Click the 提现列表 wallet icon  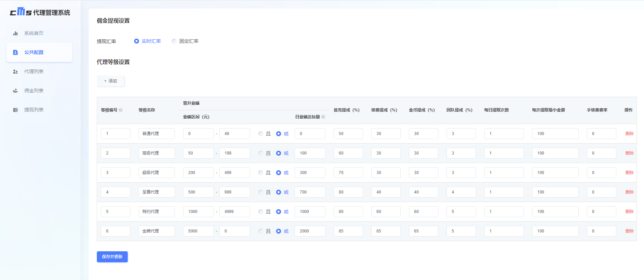pos(15,110)
